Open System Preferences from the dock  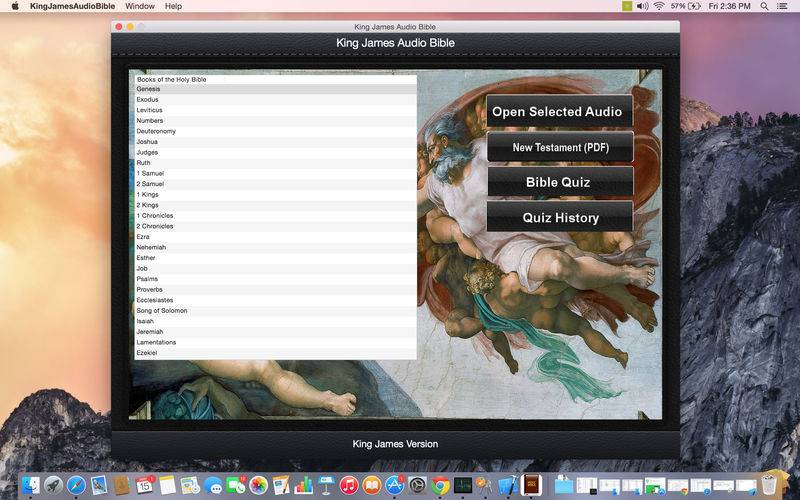coord(417,485)
